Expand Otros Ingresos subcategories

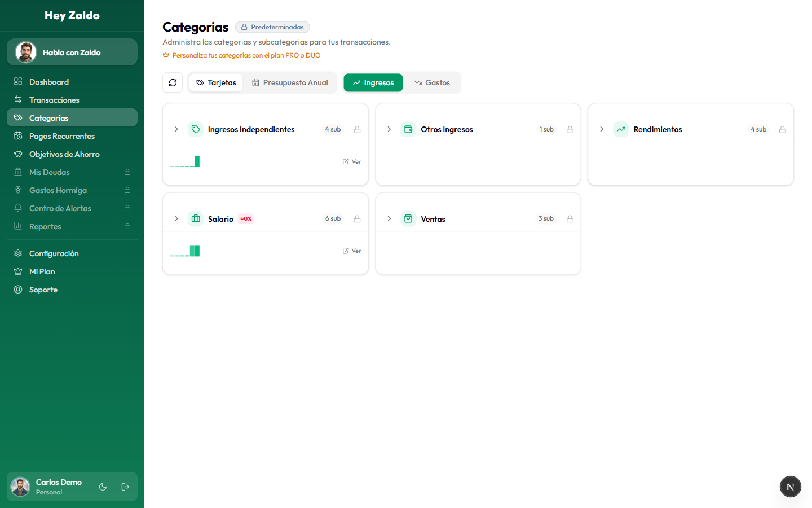click(x=389, y=129)
